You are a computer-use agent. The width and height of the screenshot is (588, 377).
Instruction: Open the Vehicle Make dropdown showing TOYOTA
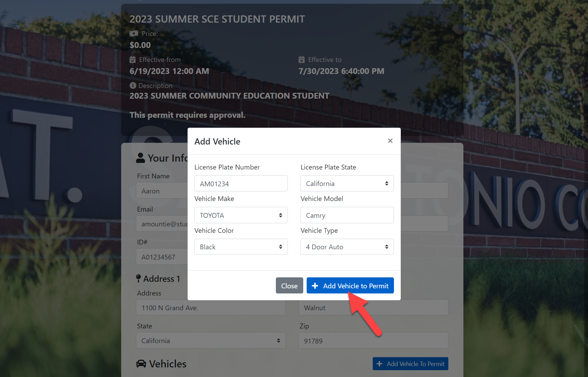pos(241,215)
